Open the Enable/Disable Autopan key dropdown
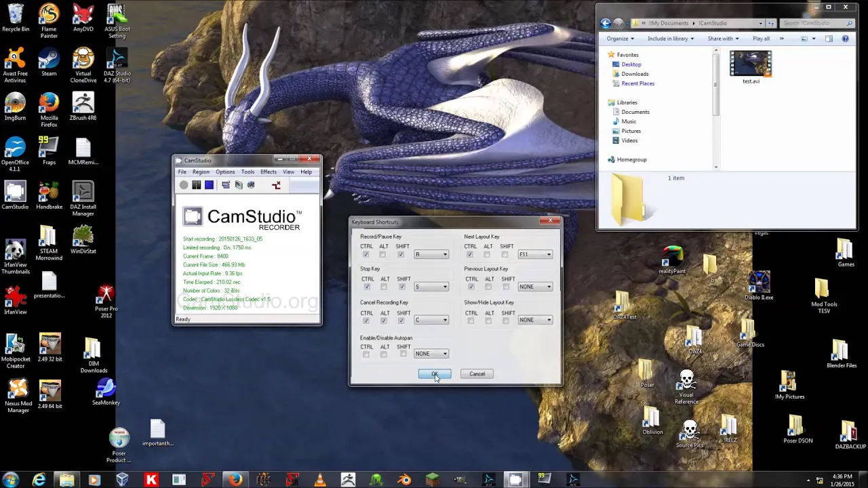Viewport: 868px width, 488px height. (x=431, y=354)
